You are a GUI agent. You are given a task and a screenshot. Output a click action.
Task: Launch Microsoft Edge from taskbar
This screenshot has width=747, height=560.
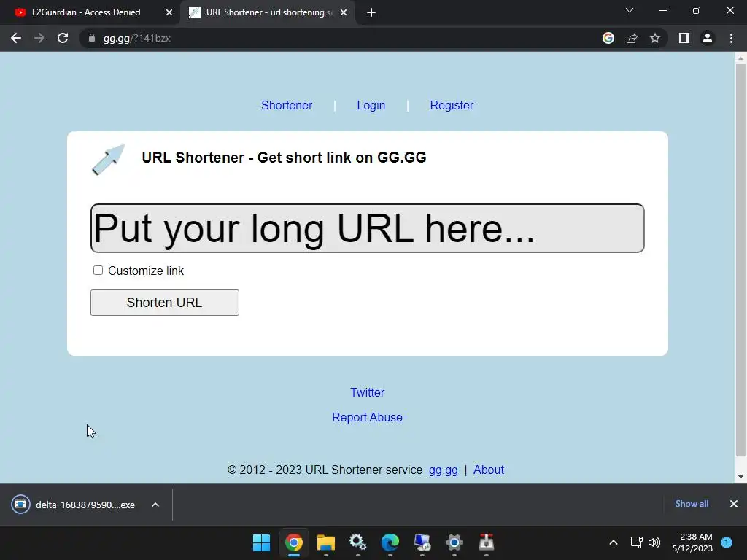pos(390,542)
